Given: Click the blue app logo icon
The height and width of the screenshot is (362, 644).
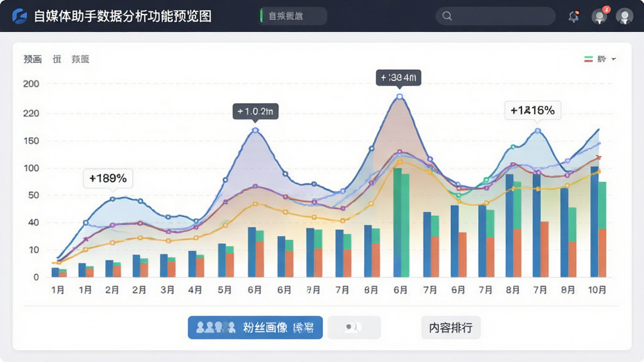Looking at the screenshot, I should pos(19,16).
